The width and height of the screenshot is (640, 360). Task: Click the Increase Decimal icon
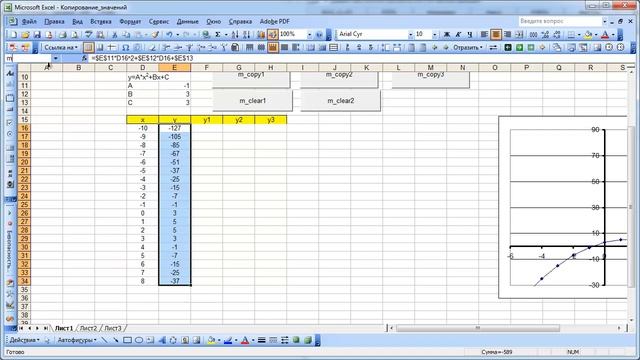[x=545, y=35]
